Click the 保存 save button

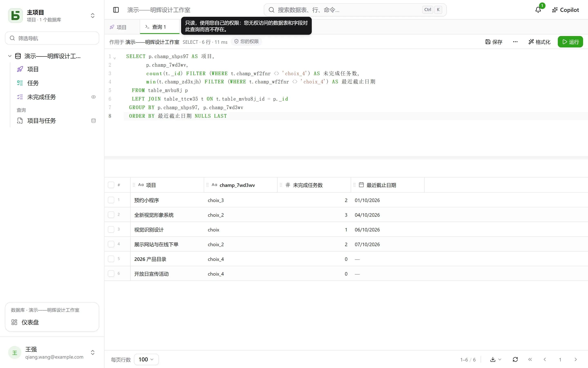(494, 42)
